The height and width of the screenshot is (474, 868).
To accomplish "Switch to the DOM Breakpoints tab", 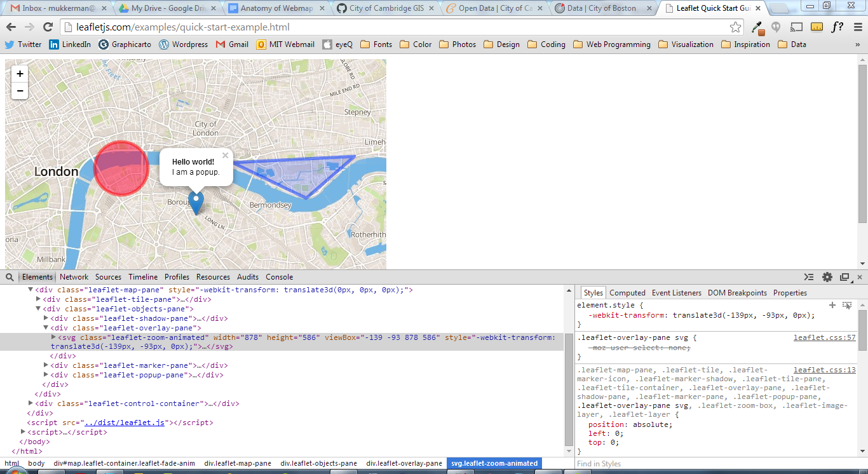I will click(737, 293).
